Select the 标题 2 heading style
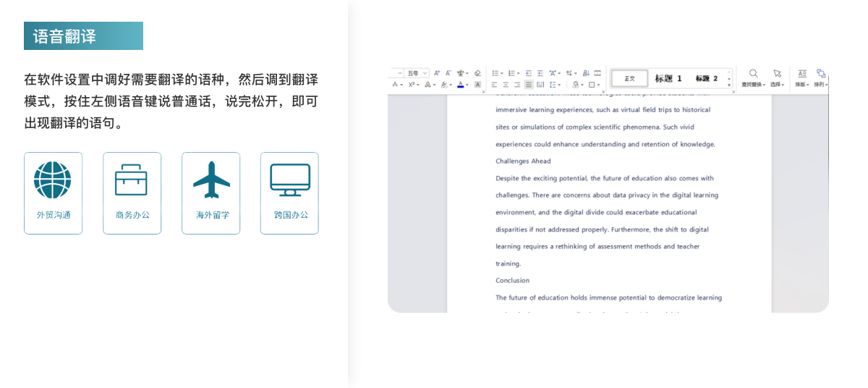Image resolution: width=868 pixels, height=388 pixels. (707, 78)
